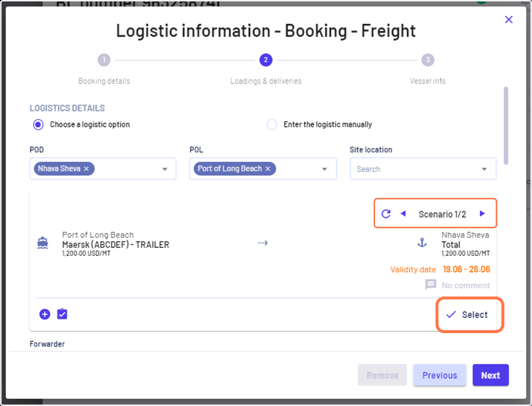Click the Next button

(491, 375)
